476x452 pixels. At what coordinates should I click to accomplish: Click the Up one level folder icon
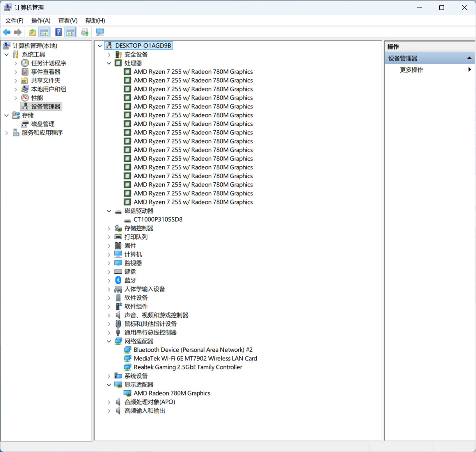pos(33,32)
